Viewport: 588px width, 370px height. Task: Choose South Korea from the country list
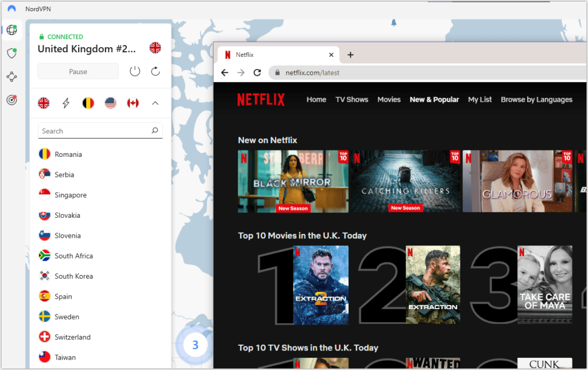tap(73, 276)
